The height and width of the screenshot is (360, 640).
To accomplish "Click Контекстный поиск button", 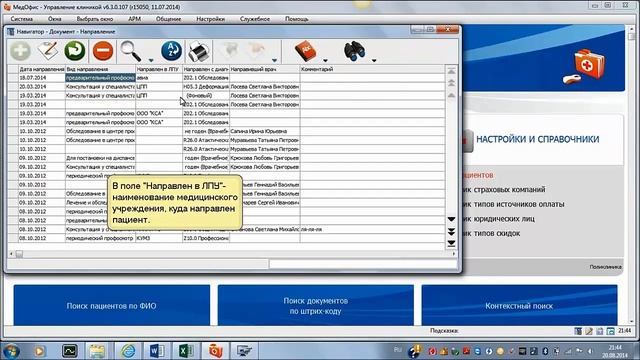I will tap(519, 305).
